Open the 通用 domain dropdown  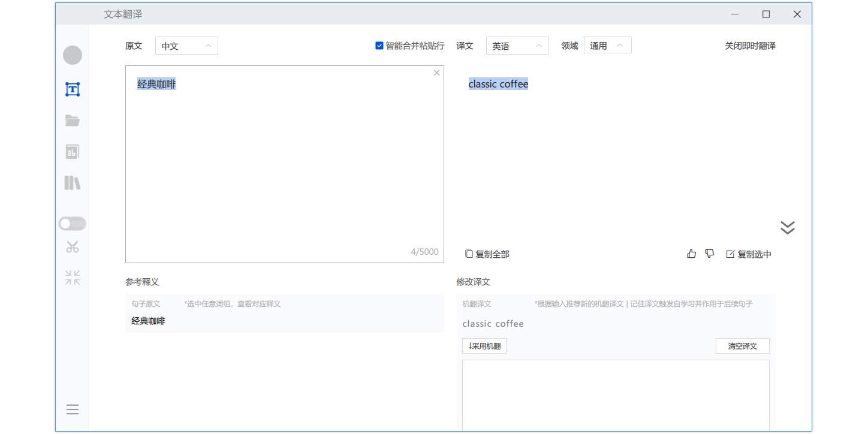pyautogui.click(x=607, y=46)
